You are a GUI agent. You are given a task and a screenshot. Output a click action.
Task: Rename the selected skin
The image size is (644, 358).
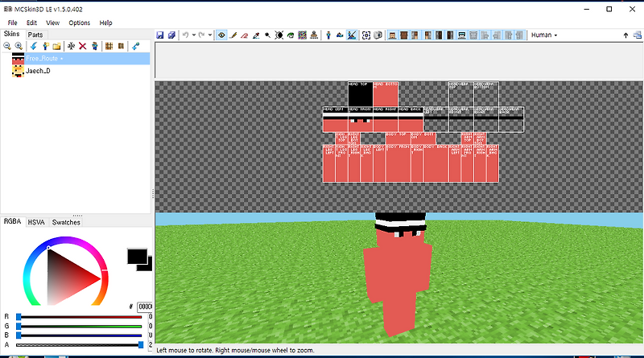pos(71,46)
